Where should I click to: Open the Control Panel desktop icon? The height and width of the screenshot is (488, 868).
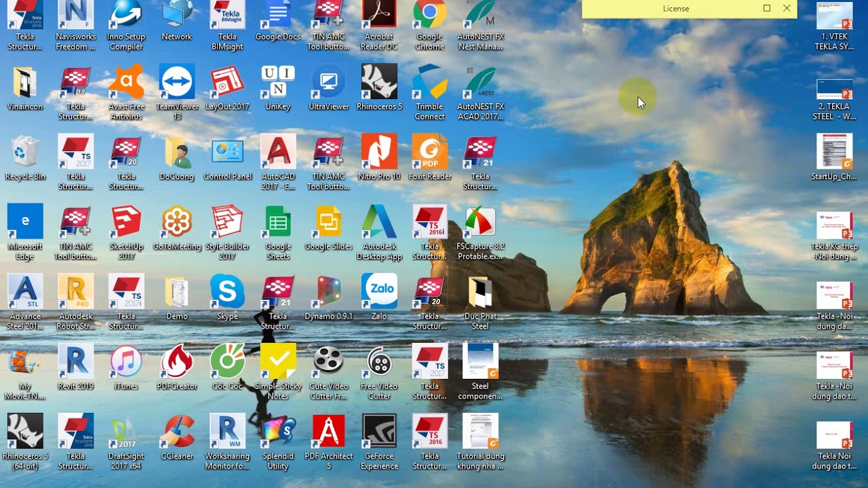(x=228, y=158)
